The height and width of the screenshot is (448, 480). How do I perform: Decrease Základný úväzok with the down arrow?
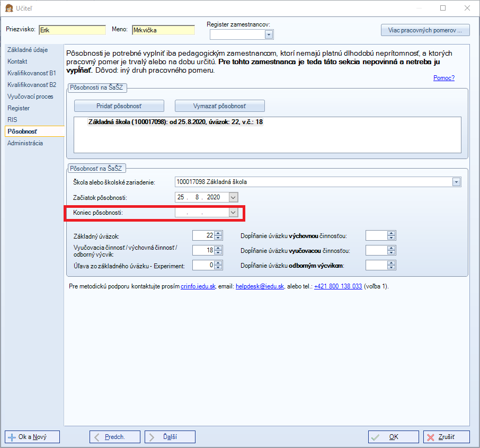pyautogui.click(x=218, y=238)
